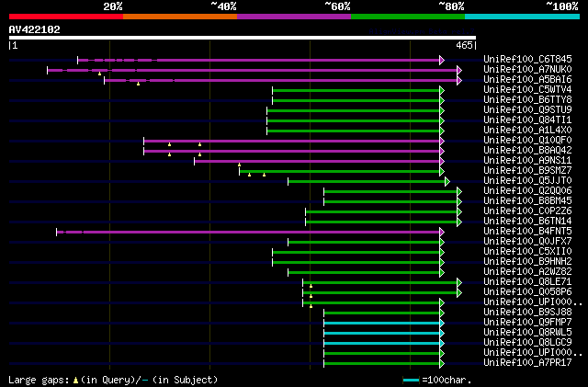Select hit label UniRef100_Q2QQ06
This screenshot has height=387, width=588.
point(527,191)
